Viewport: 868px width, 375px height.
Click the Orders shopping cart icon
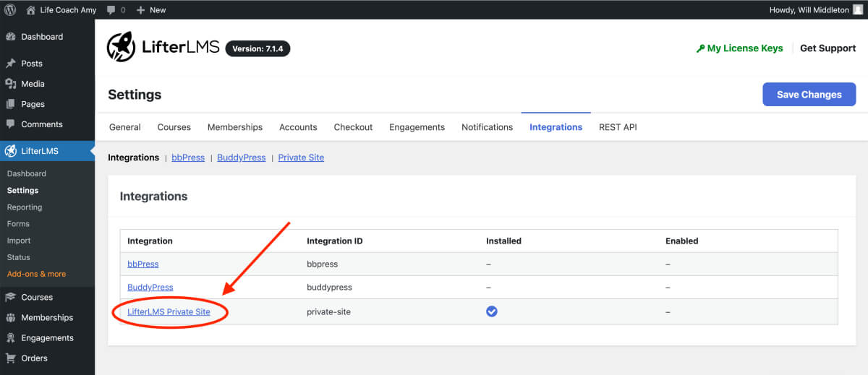11,358
